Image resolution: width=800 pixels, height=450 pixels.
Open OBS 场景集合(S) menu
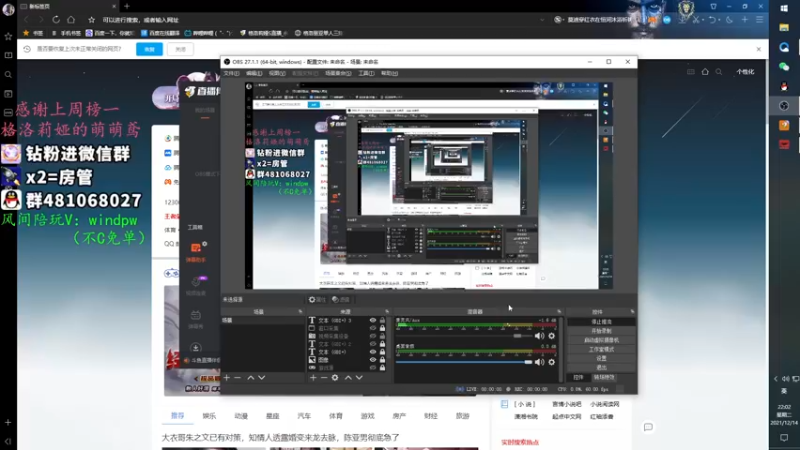pyautogui.click(x=338, y=73)
